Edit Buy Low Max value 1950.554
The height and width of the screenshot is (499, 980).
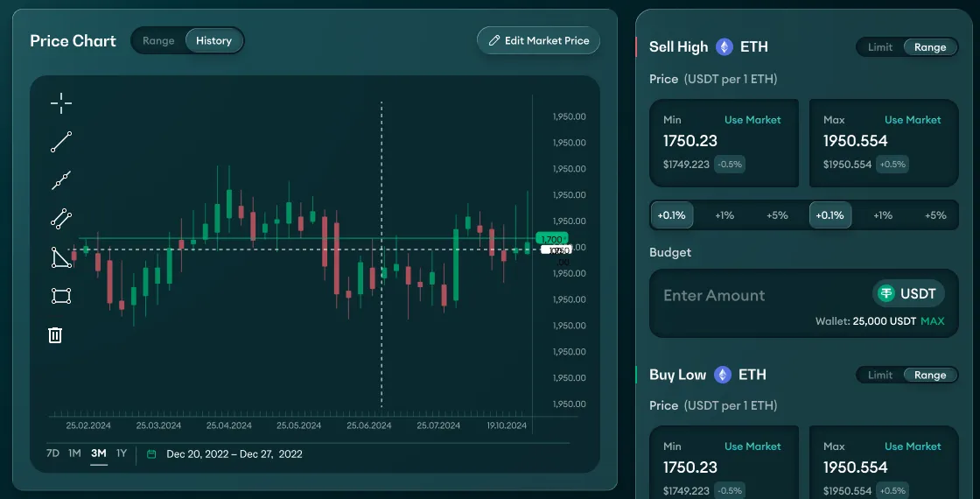click(x=855, y=467)
